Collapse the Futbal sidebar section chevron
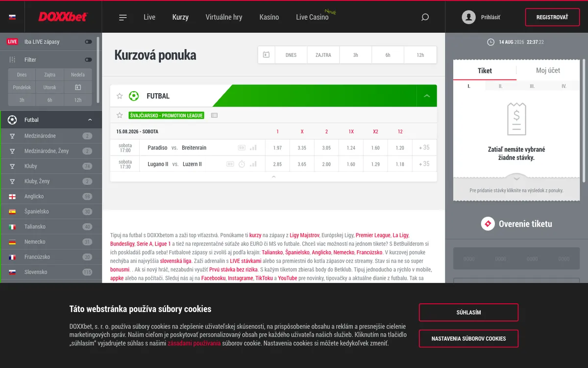The image size is (588, 368). click(90, 120)
